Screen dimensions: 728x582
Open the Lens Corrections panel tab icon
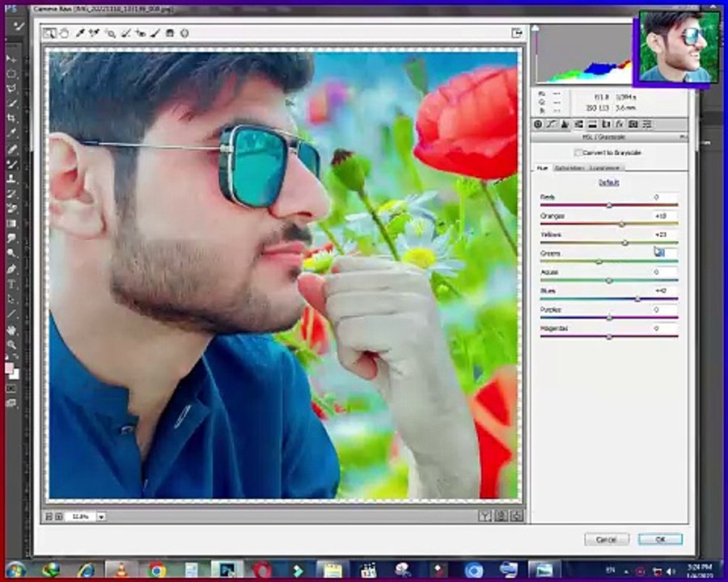[x=605, y=124]
